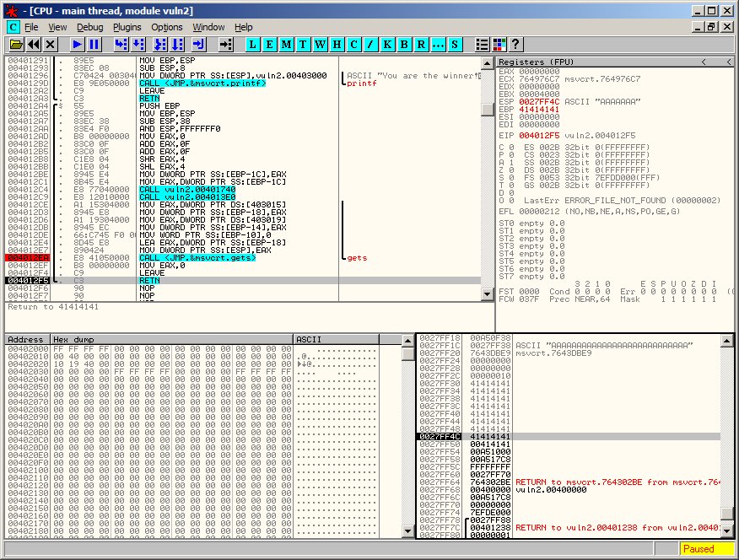Open the Help menu
Viewport: 739px width, 560px height.
click(x=244, y=27)
